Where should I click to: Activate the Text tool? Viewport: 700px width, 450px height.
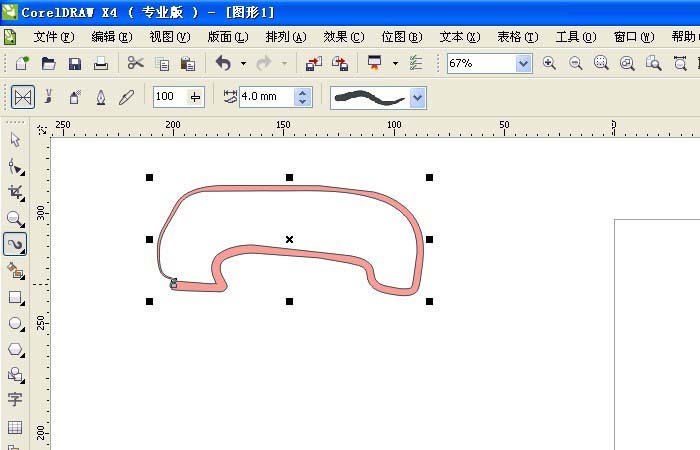pyautogui.click(x=15, y=400)
